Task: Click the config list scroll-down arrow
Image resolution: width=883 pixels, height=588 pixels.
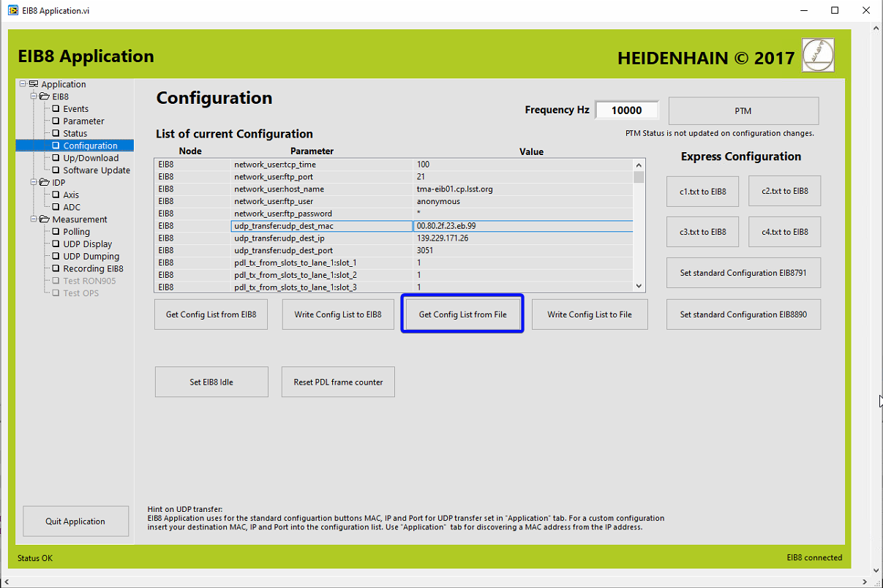Action: [x=639, y=286]
